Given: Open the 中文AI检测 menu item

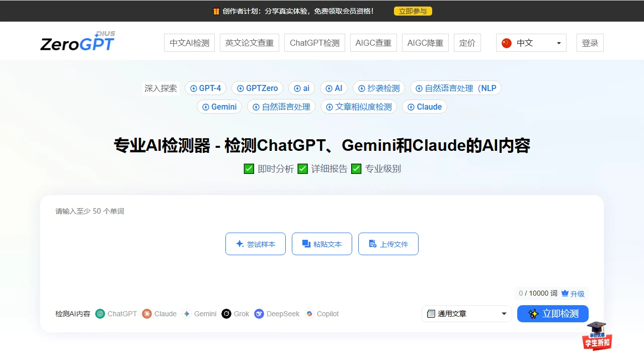Looking at the screenshot, I should click(189, 43).
